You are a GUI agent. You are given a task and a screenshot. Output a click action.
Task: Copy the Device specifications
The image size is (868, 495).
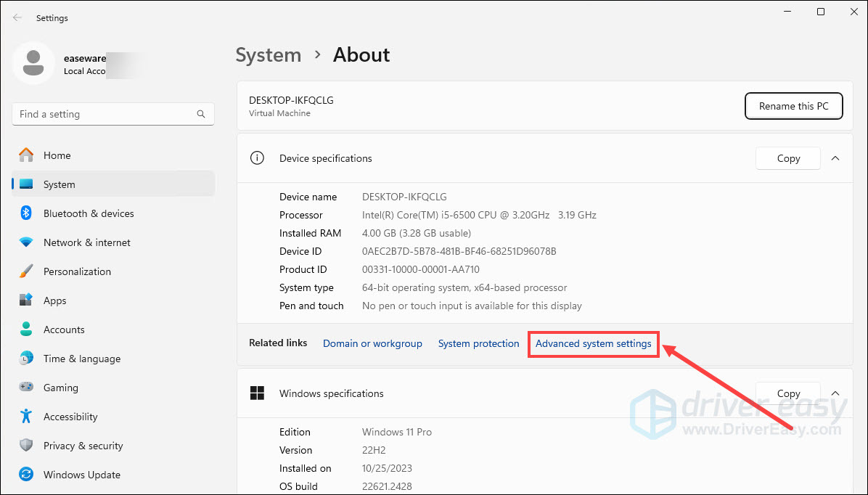click(787, 158)
